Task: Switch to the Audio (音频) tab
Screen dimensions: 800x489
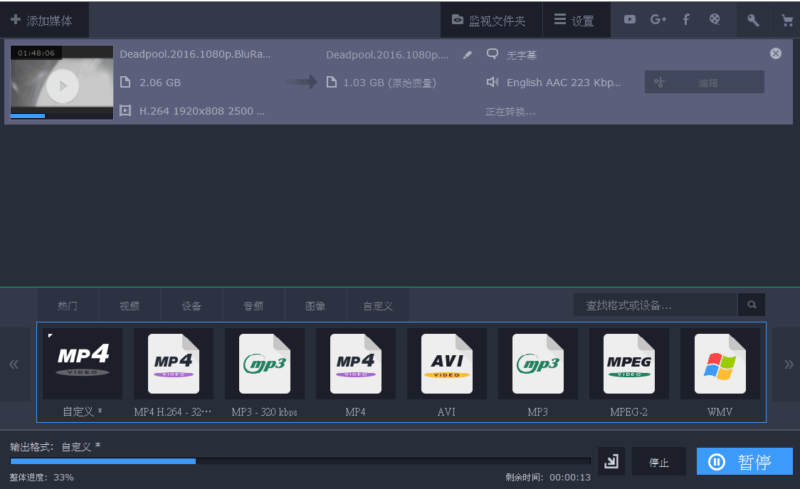Action: click(254, 306)
